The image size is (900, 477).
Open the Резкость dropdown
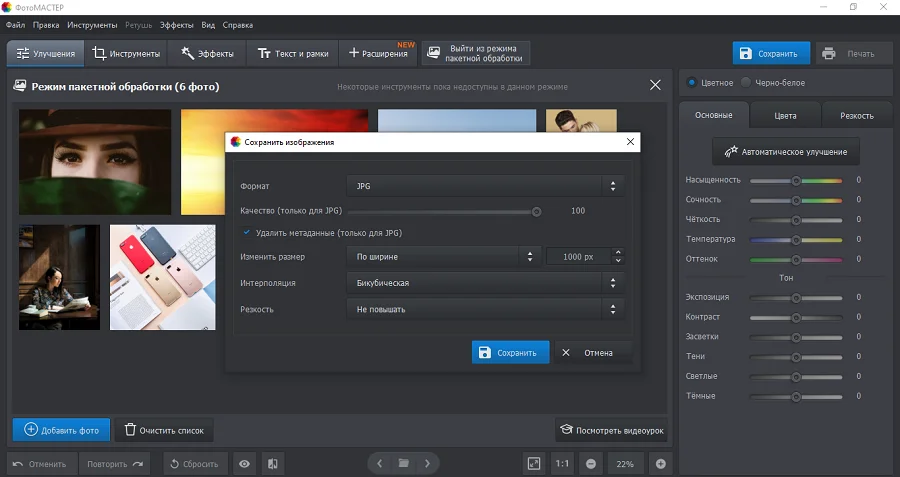point(485,310)
